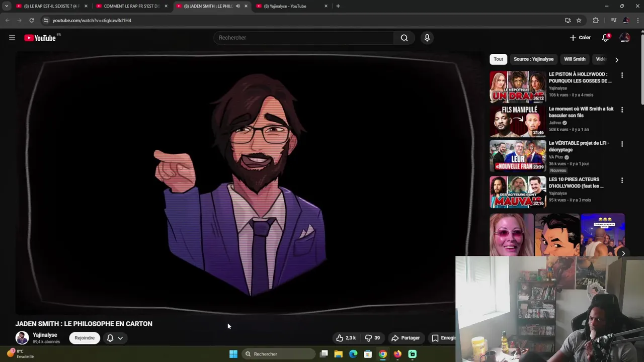Open a new browser tab
The height and width of the screenshot is (362, 644).
pyautogui.click(x=338, y=6)
